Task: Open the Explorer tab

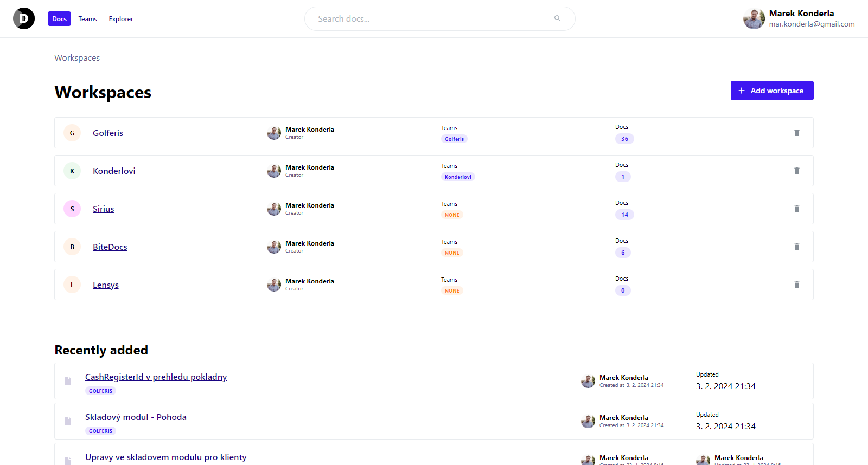Action: (x=120, y=19)
